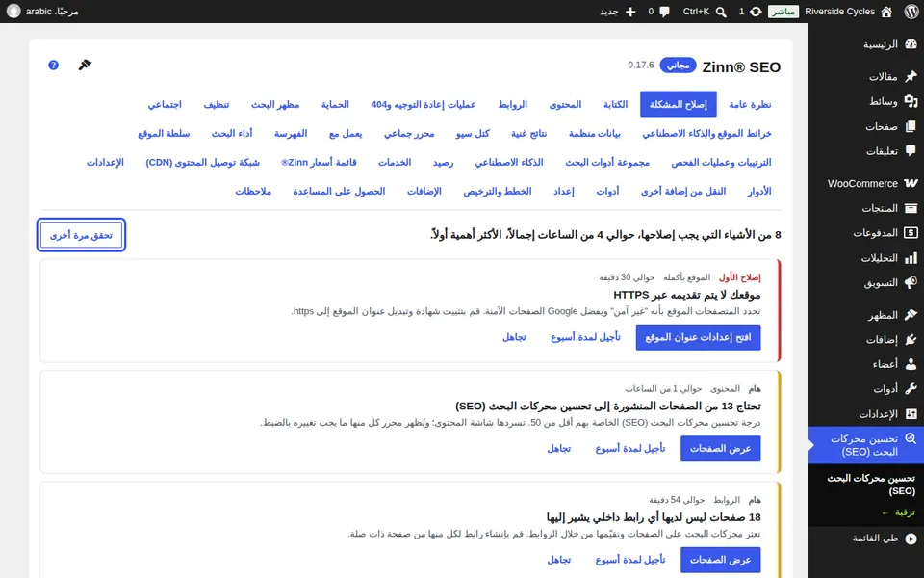The width and height of the screenshot is (924, 578).
Task: Click عرض الصفحات for 13 pages SEO issue
Action: tap(721, 449)
